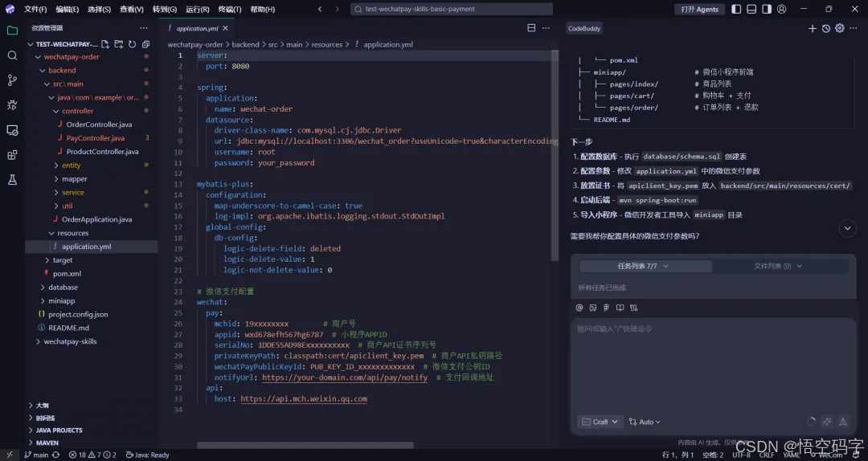Viewport: 868px width, 461px height.
Task: Attach an image to the chat
Action: [593, 308]
